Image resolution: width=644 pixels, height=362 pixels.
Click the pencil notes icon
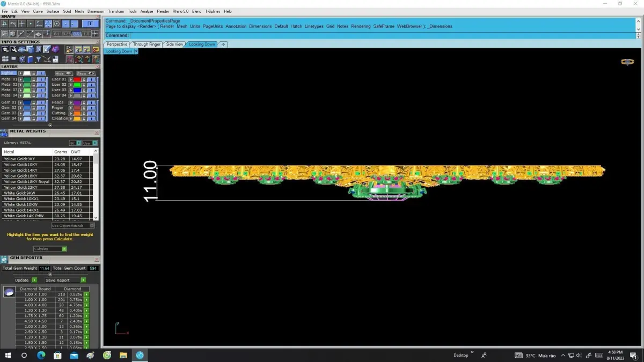point(47,49)
